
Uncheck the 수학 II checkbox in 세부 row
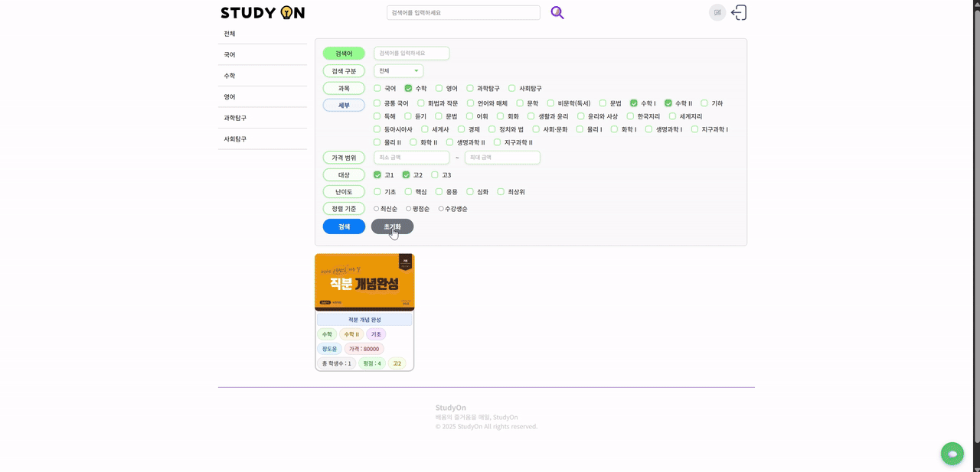(x=668, y=103)
